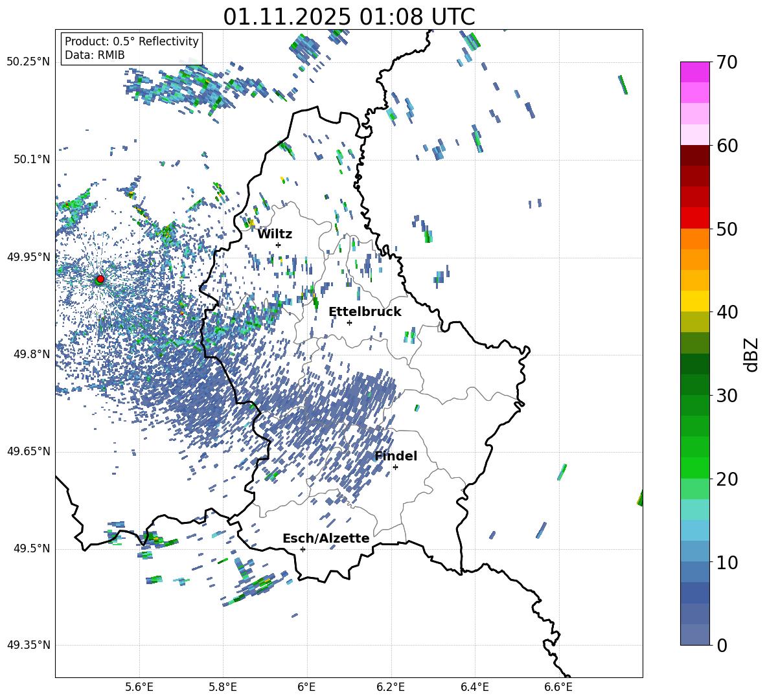767x700 pixels.
Task: Click the 5.8°E longitude label
Action: point(223,687)
